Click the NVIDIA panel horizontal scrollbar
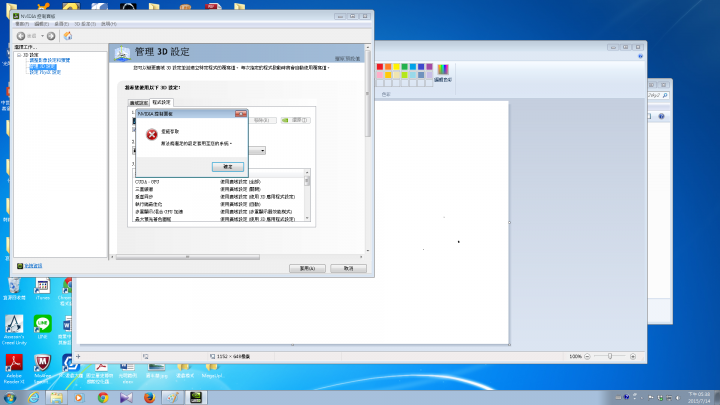The height and width of the screenshot is (405, 720). click(187, 257)
